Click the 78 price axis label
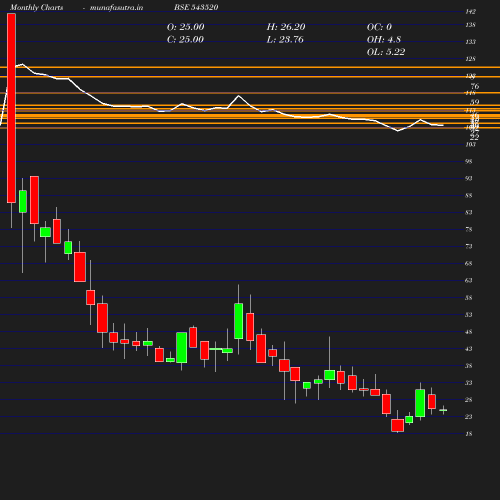This screenshot has height=500, width=500. pos(469,229)
